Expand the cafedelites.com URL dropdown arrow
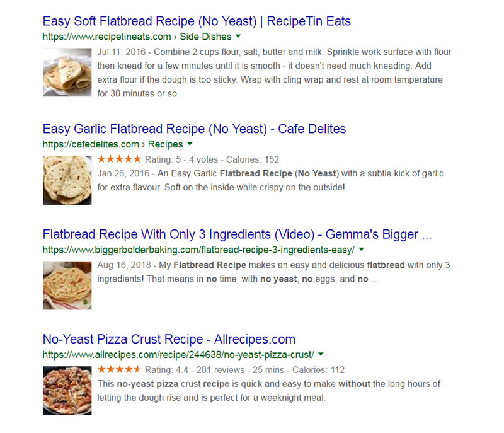504x433 pixels. [190, 144]
